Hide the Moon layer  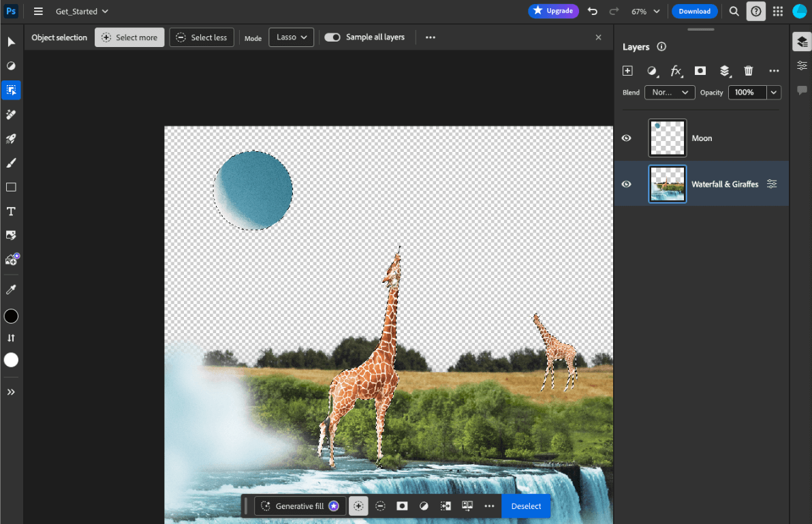point(626,138)
